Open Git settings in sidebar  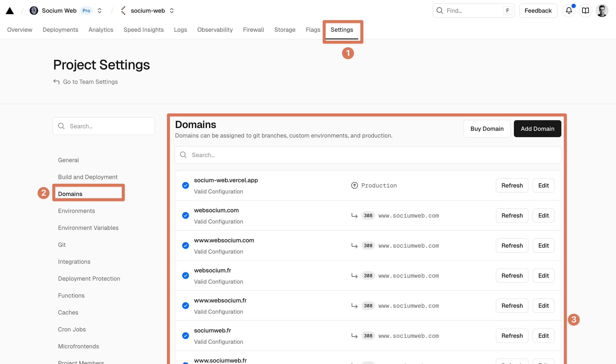(x=62, y=245)
